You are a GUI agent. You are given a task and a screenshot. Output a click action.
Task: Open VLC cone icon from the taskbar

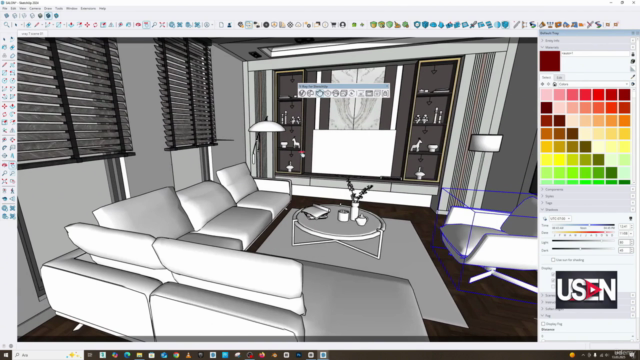(x=188, y=355)
